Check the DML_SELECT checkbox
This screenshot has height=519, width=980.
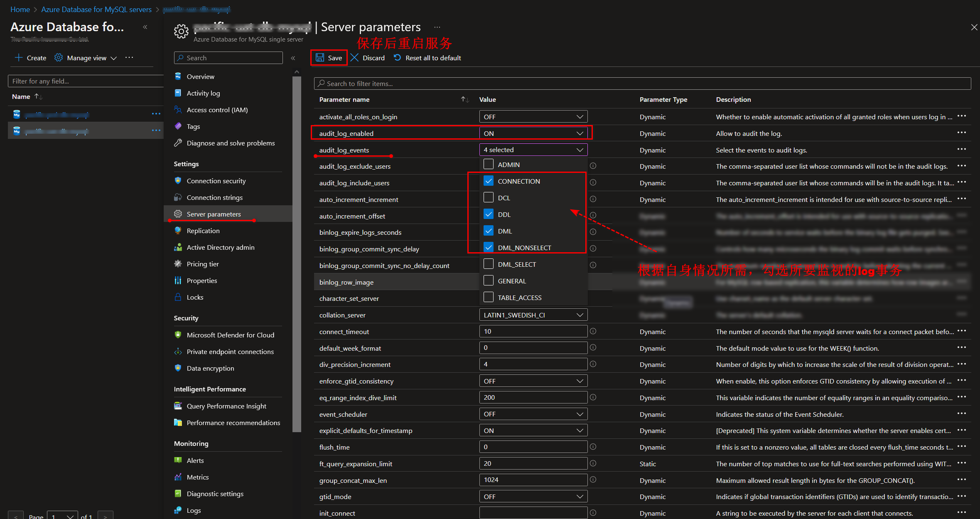coord(489,264)
